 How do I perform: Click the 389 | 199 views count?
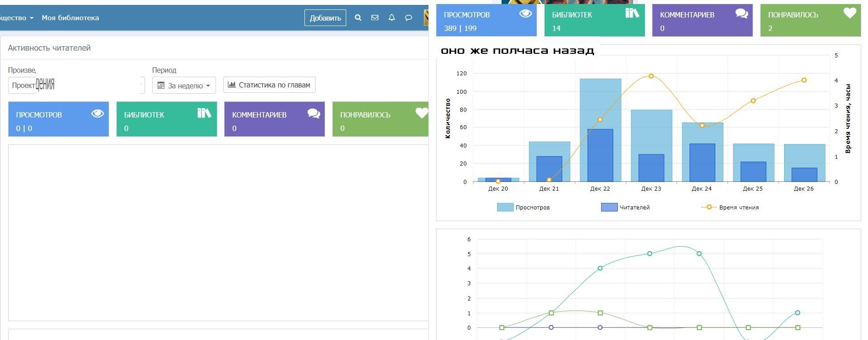click(460, 28)
